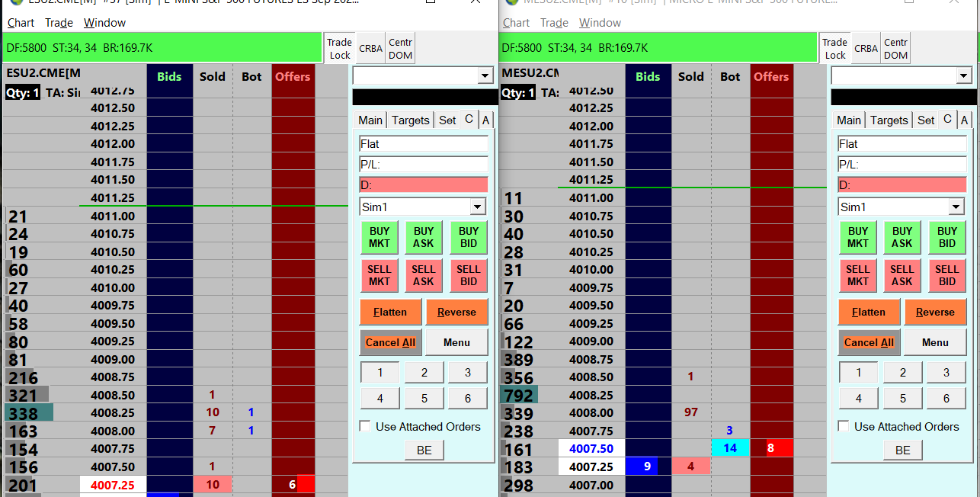Open Menu button in MES window
Viewport: 980px width, 497px height.
coord(935,342)
